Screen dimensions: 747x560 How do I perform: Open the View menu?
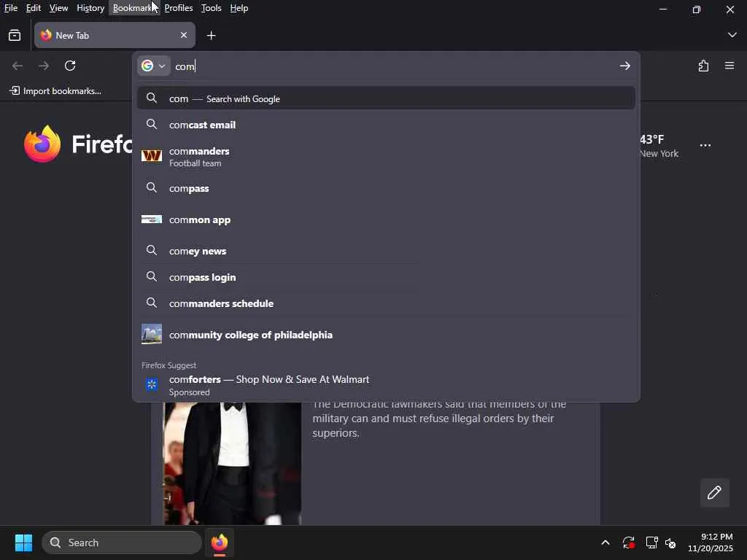[58, 8]
